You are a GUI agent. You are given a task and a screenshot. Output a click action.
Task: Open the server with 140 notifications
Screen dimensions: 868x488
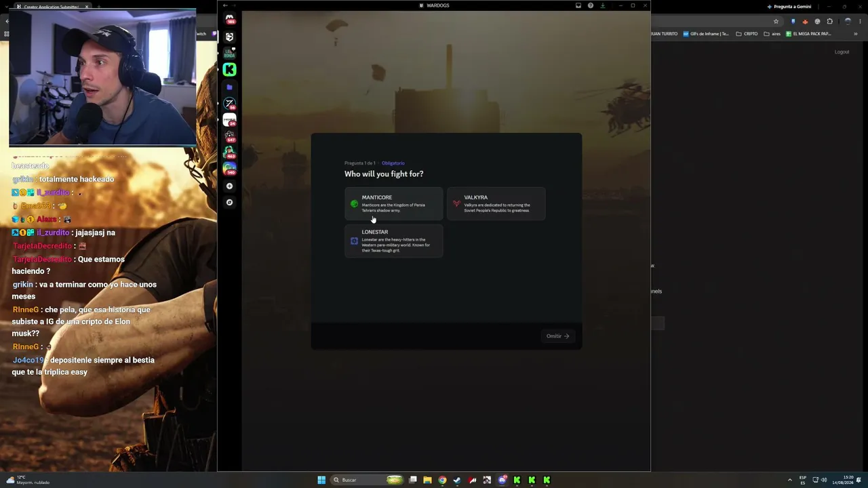[230, 168]
